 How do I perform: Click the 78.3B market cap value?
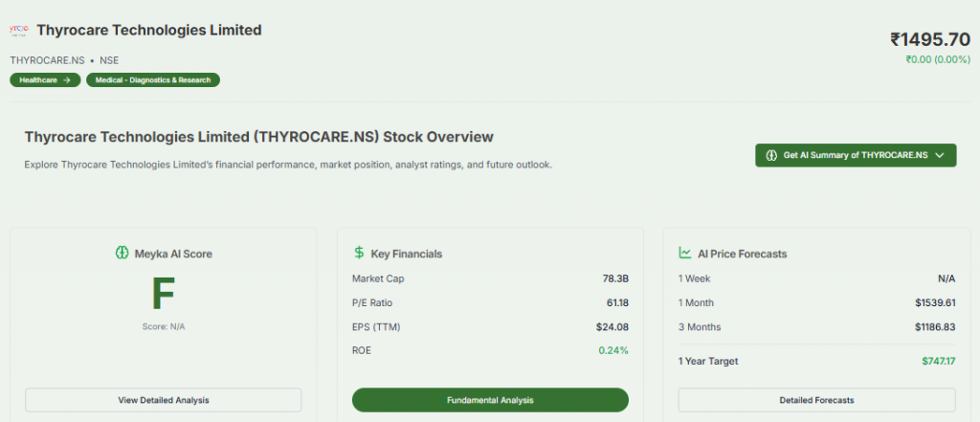(x=615, y=278)
